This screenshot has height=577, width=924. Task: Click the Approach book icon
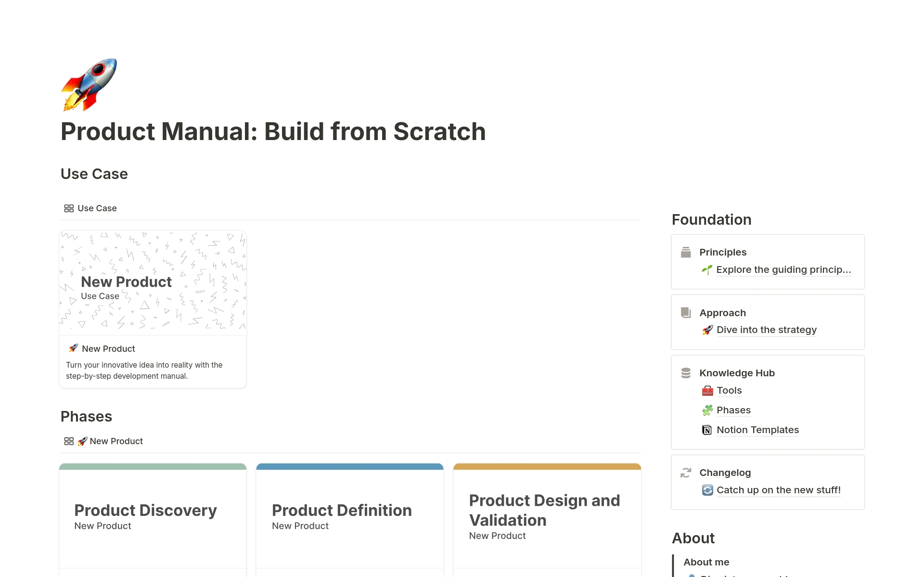point(686,313)
